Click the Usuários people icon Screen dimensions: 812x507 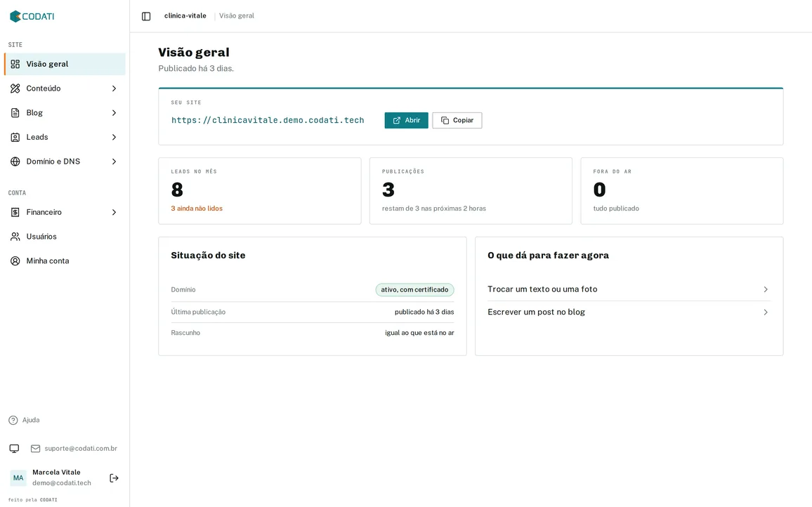pos(15,237)
